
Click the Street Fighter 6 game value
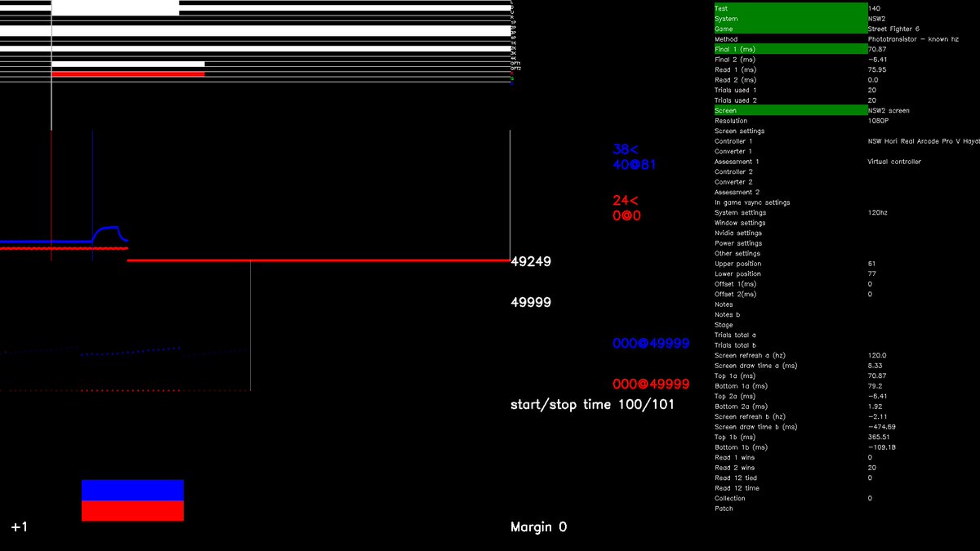893,29
